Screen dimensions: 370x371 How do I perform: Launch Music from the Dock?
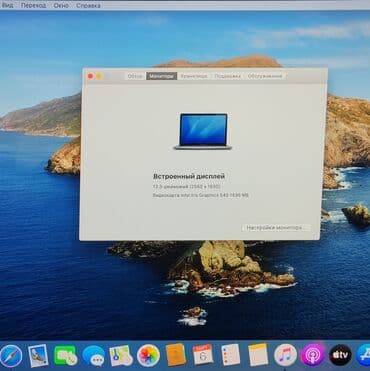click(285, 355)
